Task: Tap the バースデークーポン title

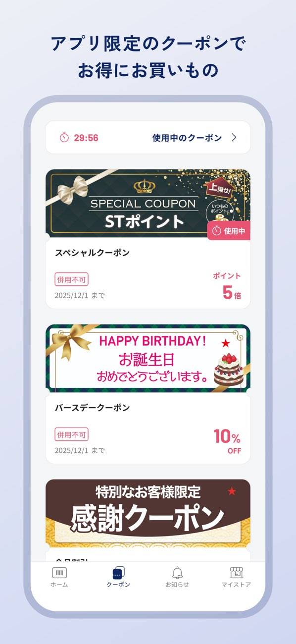Action: tap(93, 408)
